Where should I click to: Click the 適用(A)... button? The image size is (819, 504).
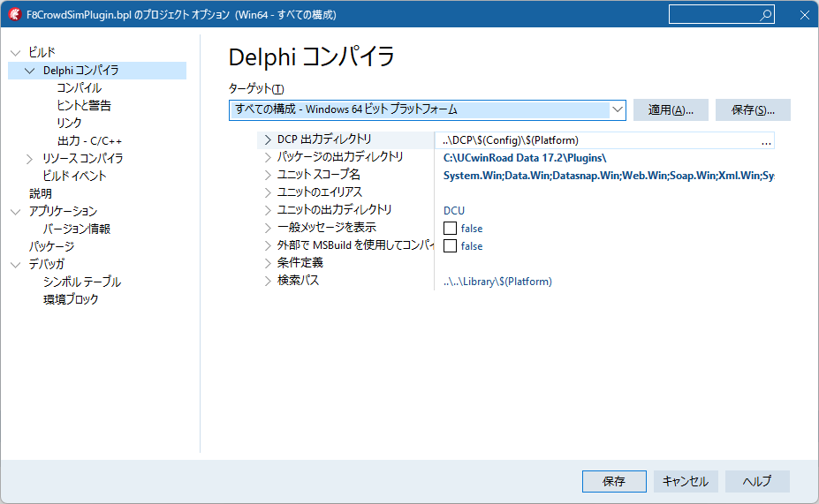[671, 110]
